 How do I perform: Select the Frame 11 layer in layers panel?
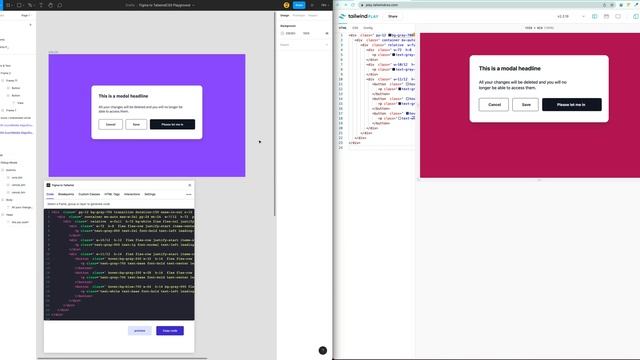(11, 80)
